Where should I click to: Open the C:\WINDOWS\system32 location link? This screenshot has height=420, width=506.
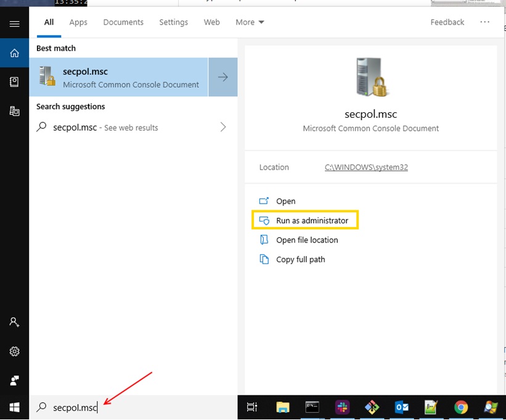pyautogui.click(x=366, y=167)
